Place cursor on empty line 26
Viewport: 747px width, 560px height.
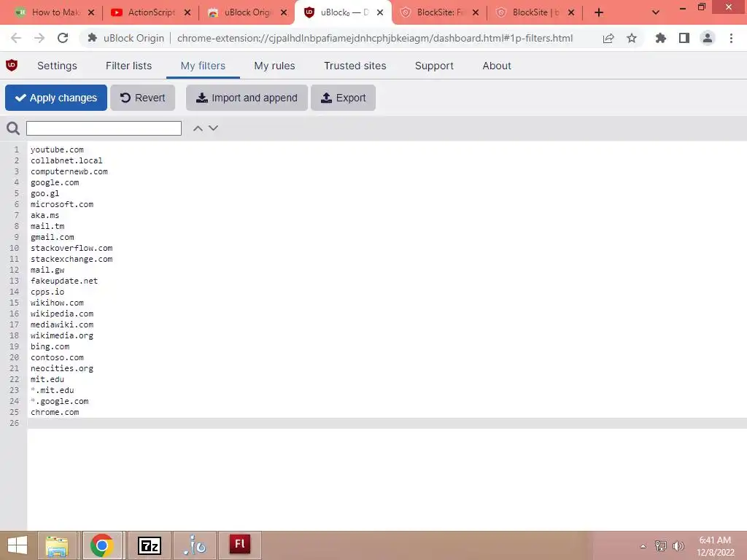pos(387,424)
